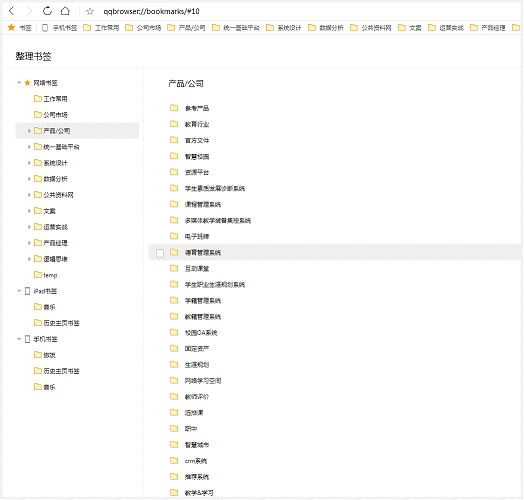Open the 智慧校园 folder in the list
Image resolution: width=524 pixels, height=500 pixels.
click(190, 156)
